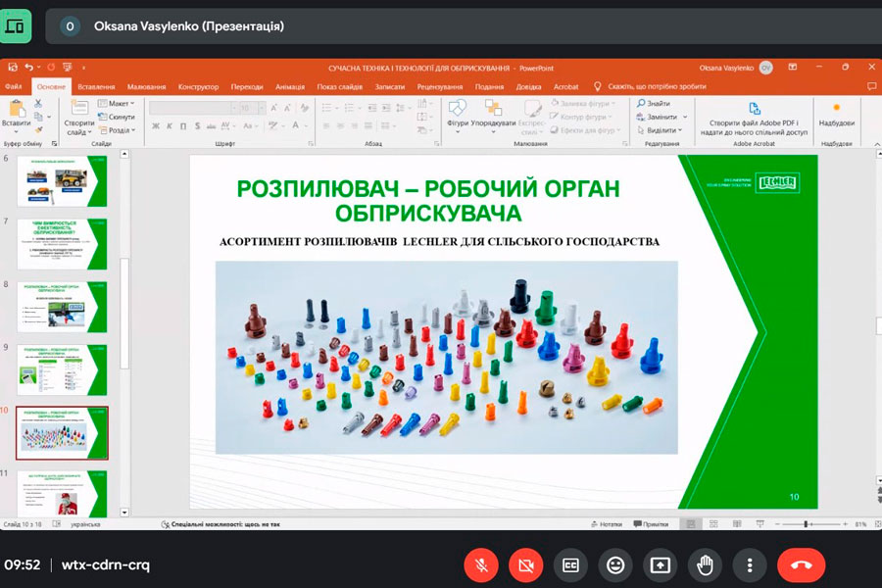
Task: Expand the Select (Виділити) dropdown
Action: point(662,129)
